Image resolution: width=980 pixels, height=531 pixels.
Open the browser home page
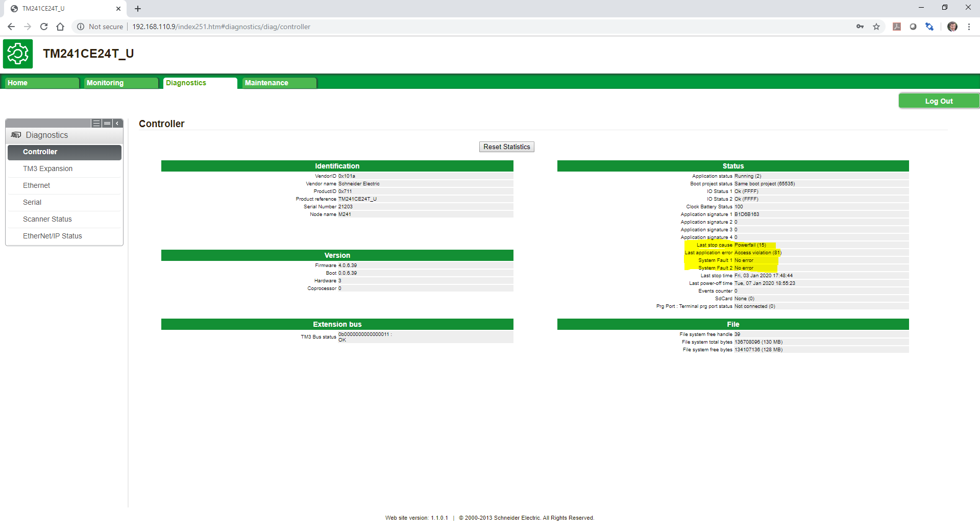click(x=60, y=27)
